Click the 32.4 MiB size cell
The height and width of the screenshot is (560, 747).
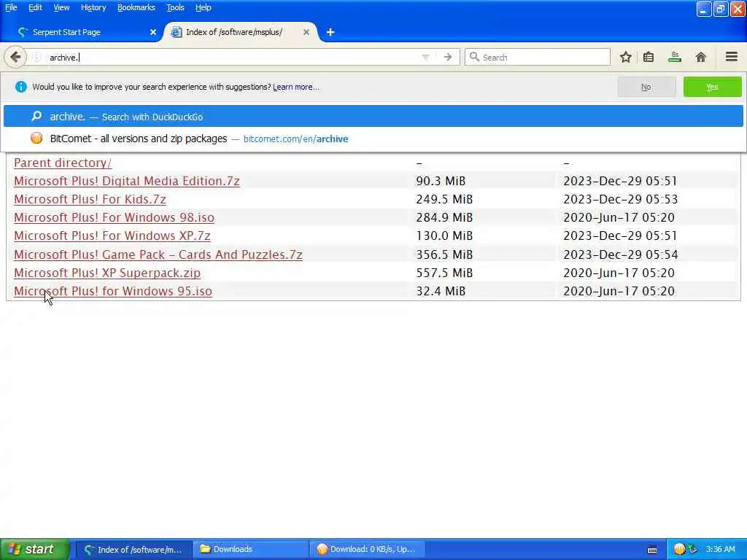(441, 291)
